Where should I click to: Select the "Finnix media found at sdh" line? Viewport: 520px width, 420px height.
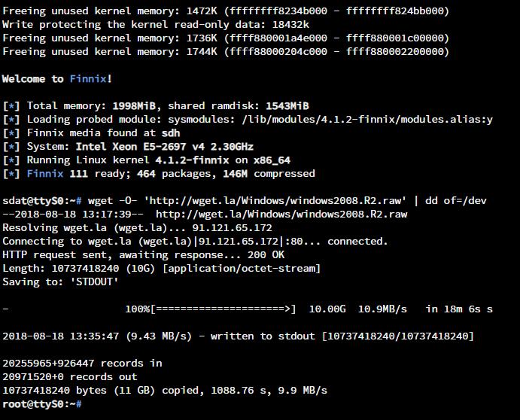[x=91, y=133]
